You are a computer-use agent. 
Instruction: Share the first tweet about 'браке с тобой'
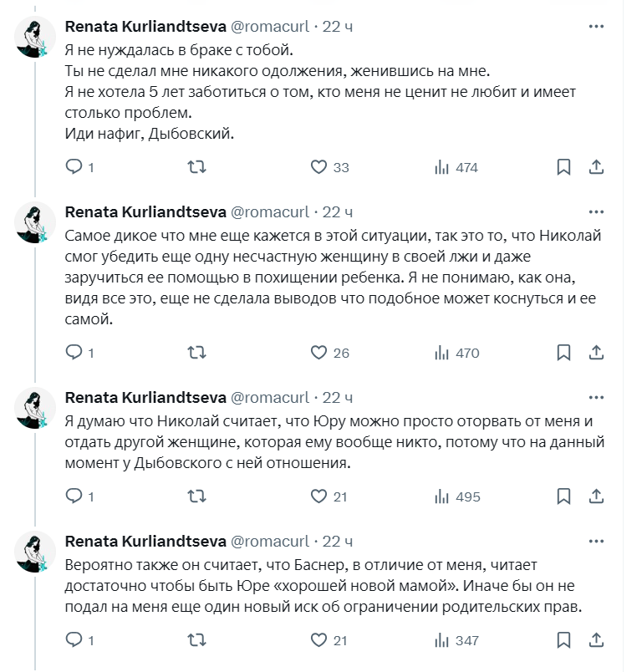[x=596, y=167]
